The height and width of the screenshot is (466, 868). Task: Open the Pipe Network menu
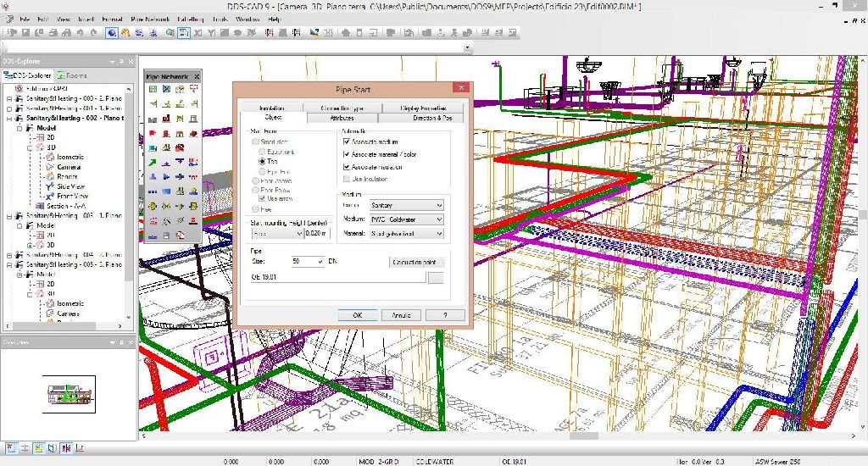(150, 19)
